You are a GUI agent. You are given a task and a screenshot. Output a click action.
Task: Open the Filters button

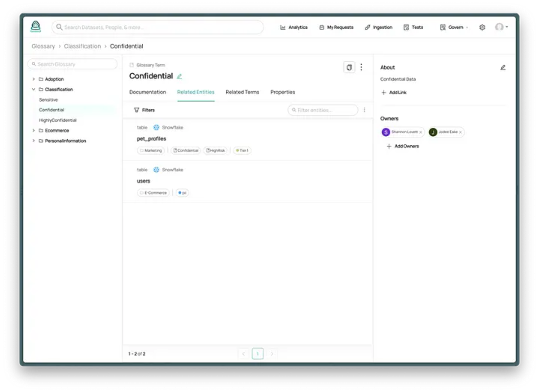(144, 110)
